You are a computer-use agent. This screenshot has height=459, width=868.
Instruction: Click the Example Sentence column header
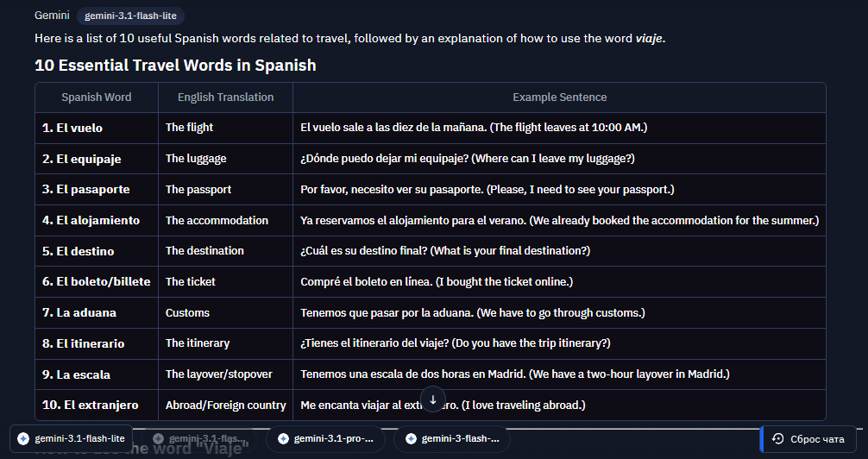559,97
